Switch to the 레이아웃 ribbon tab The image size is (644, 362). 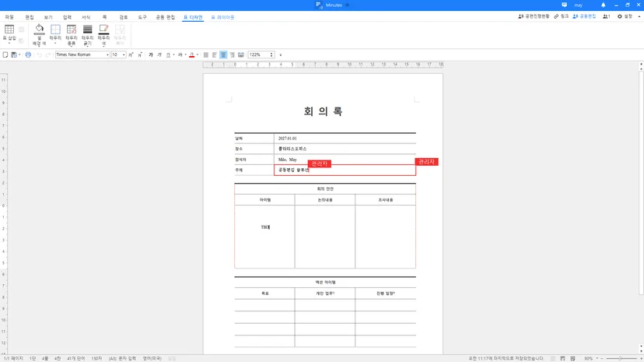tap(222, 17)
